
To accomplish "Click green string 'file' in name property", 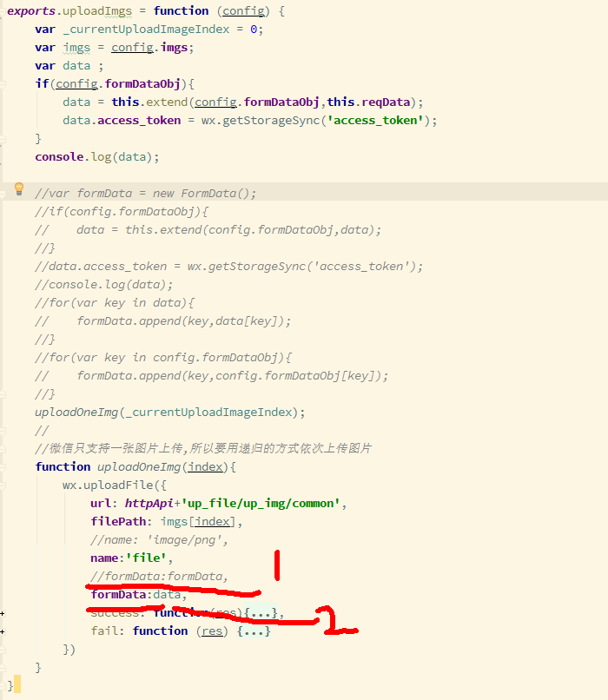I will click(146, 558).
